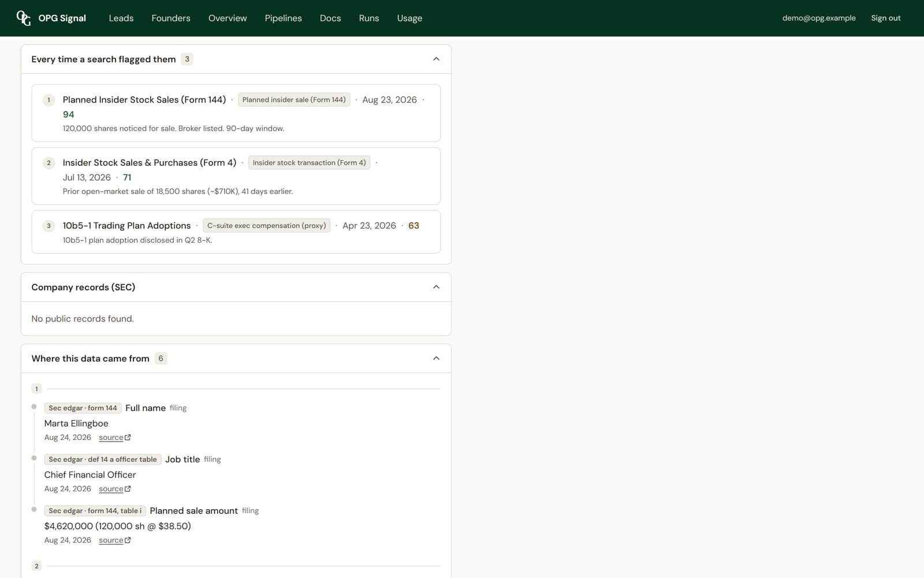The height and width of the screenshot is (578, 924).
Task: Open the Docs nav item
Action: pos(330,18)
